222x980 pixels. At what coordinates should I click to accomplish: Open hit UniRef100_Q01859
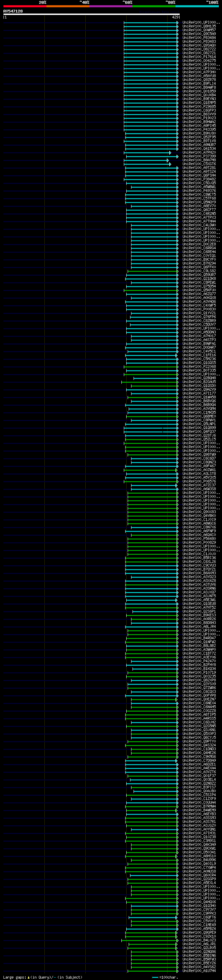point(199,91)
